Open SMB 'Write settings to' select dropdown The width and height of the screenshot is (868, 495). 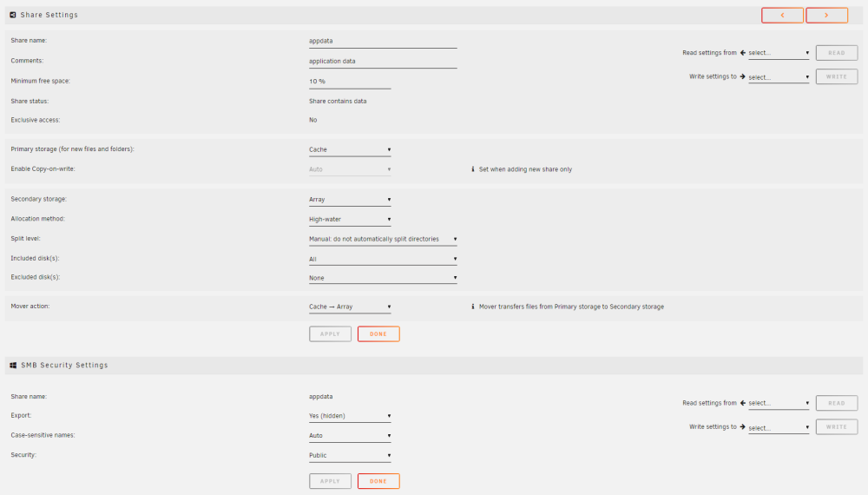click(779, 428)
